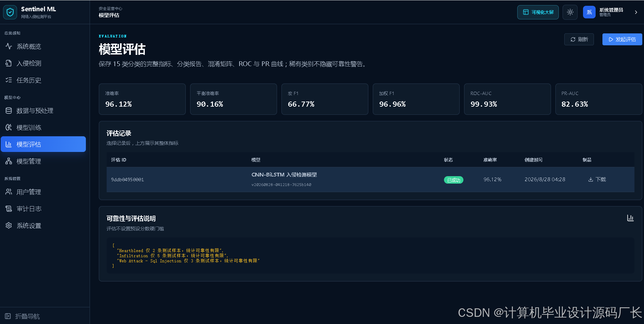
Task: Click the download icon in evaluation row
Action: click(591, 180)
